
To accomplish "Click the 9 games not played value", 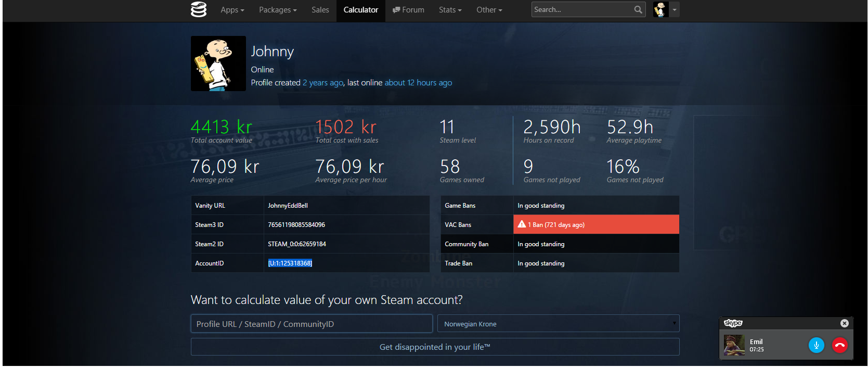I will pyautogui.click(x=528, y=167).
